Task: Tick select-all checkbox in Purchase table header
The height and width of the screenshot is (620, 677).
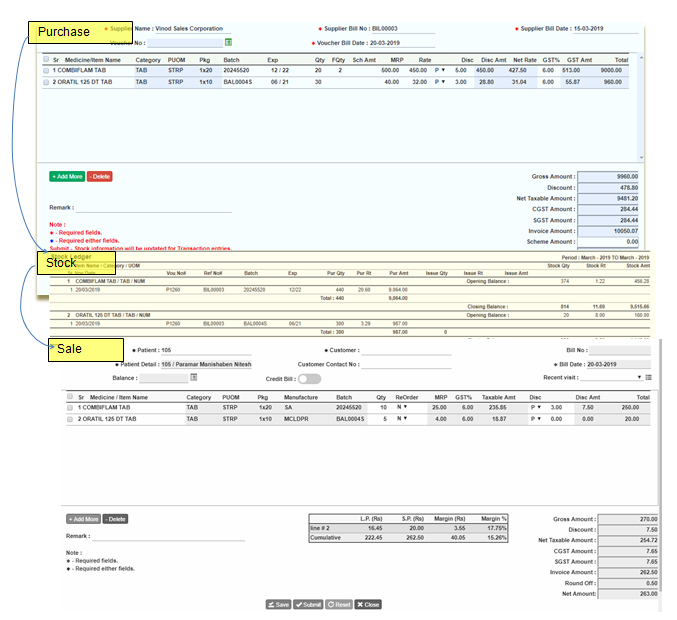Action: (46, 59)
